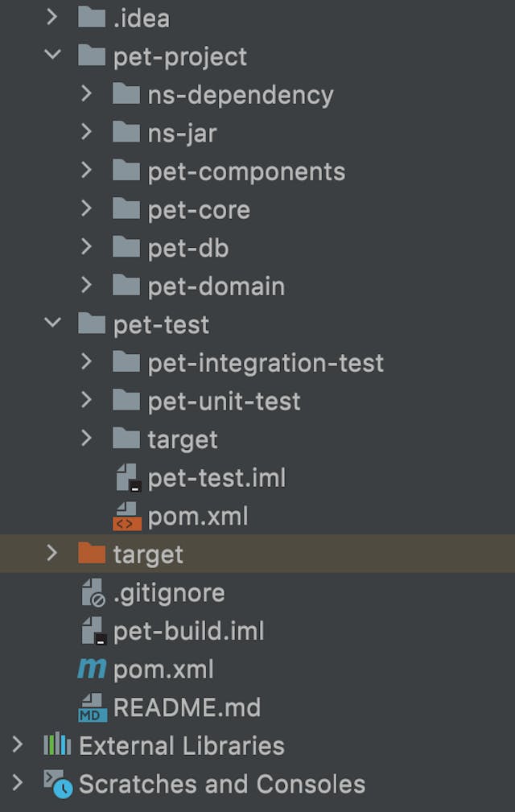Select the pet-unit-test folder
The height and width of the screenshot is (812, 515).
224,401
